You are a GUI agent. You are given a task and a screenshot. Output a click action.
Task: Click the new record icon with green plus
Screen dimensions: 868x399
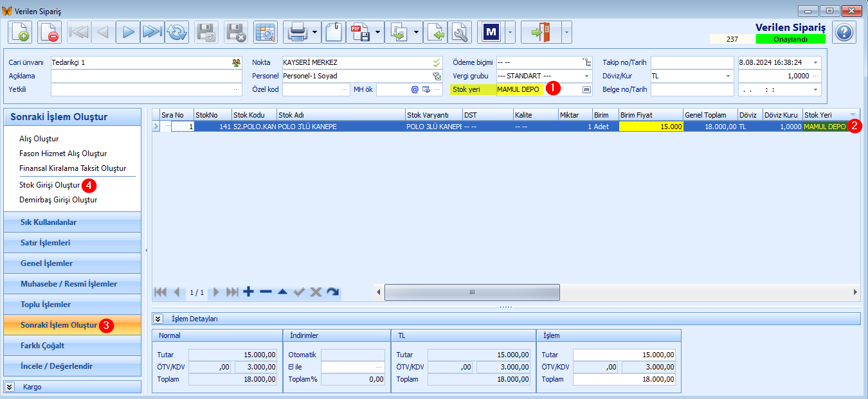19,32
